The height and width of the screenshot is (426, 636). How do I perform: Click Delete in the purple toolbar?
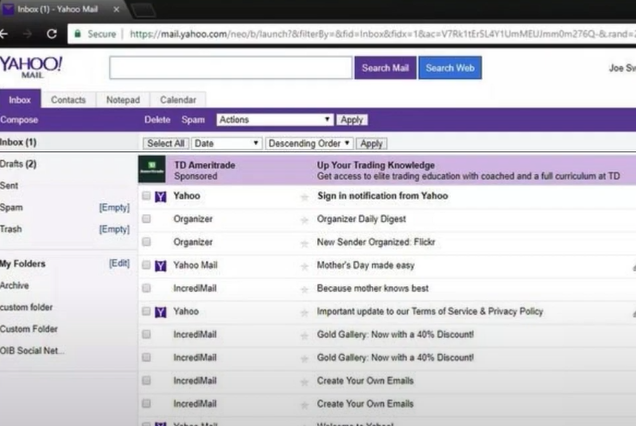click(x=157, y=120)
